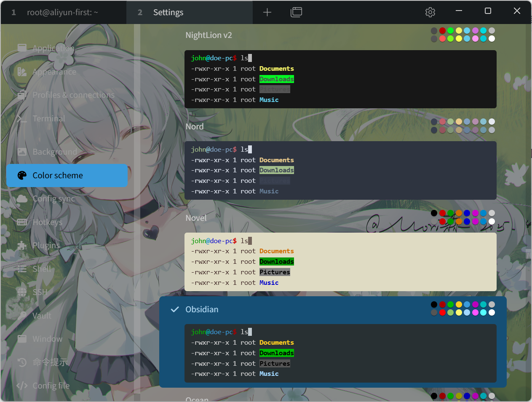Open Config file via code-brackets icon

[x=22, y=386]
